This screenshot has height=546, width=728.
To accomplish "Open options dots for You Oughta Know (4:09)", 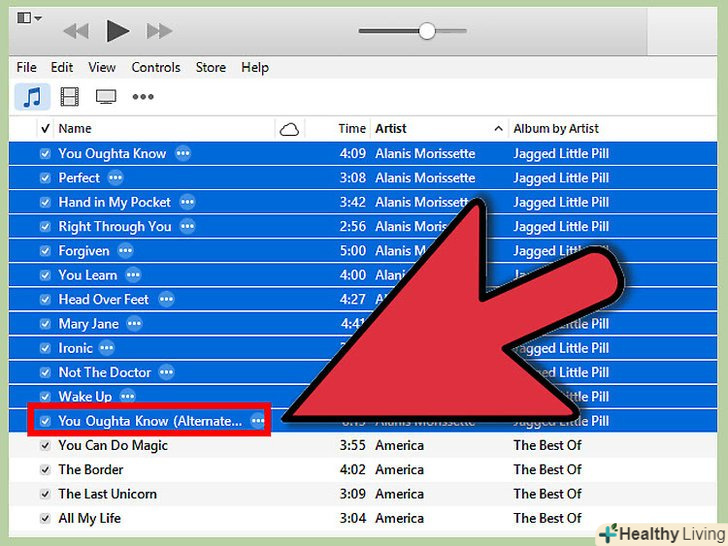I will click(183, 153).
